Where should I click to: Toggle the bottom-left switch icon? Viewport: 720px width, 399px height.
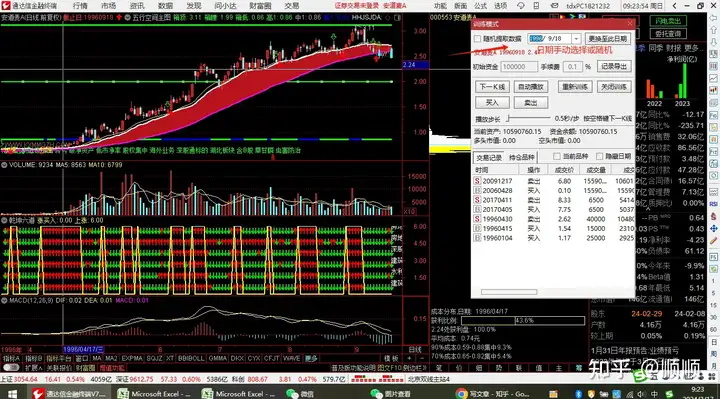(x=11, y=368)
